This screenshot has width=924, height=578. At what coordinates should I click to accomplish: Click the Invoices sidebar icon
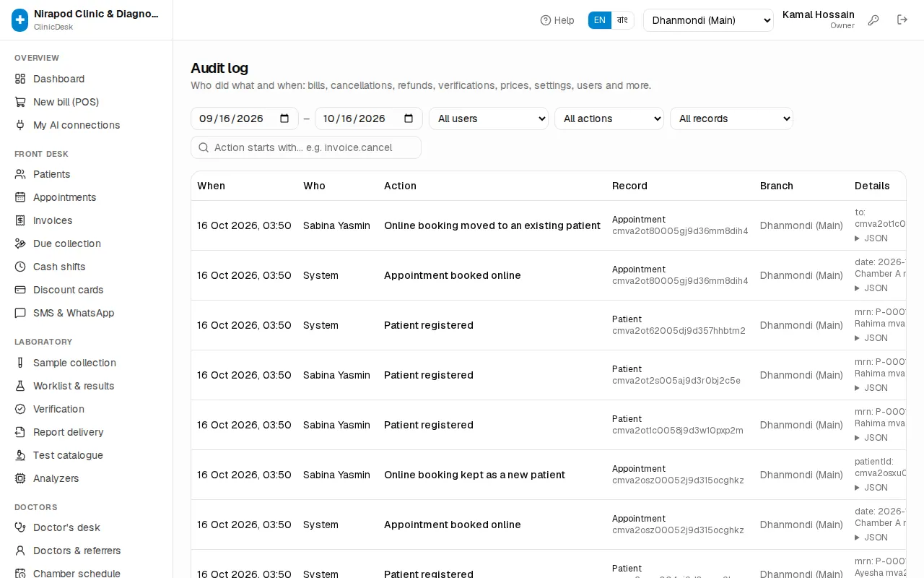point(20,220)
